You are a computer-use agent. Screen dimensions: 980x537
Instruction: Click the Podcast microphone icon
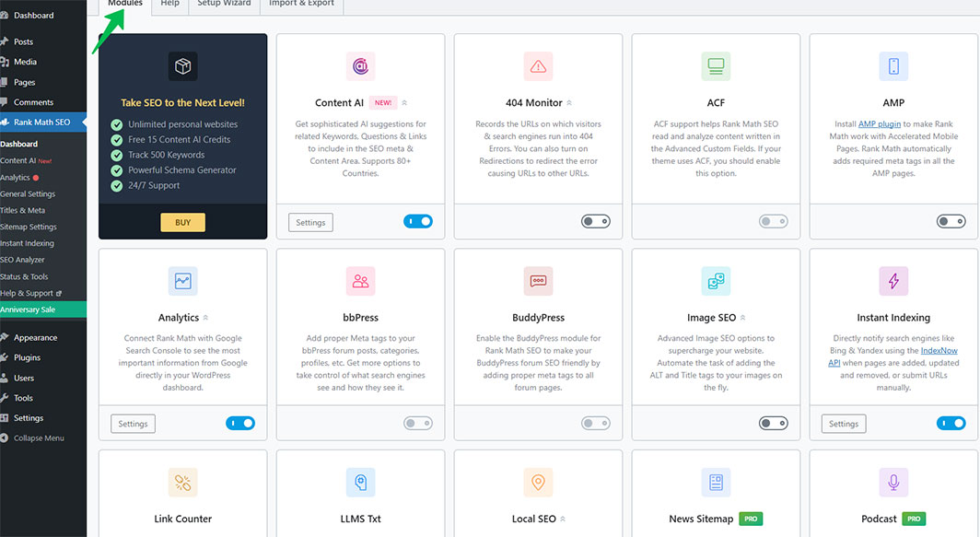892,482
